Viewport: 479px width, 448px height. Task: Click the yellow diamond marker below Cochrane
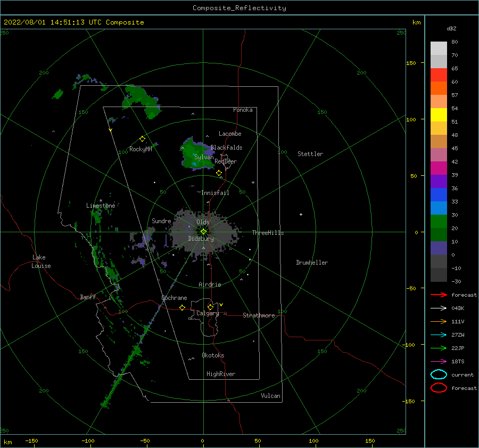click(182, 307)
